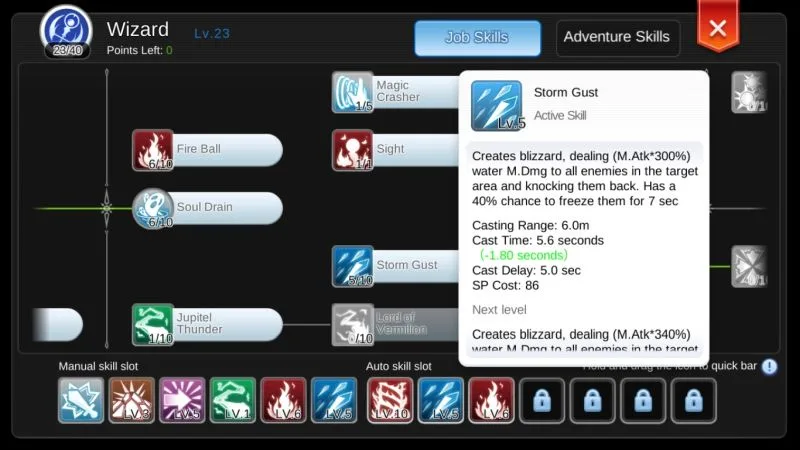This screenshot has height=450, width=800.
Task: Tap the info icon beside quick bar hint
Action: (769, 366)
